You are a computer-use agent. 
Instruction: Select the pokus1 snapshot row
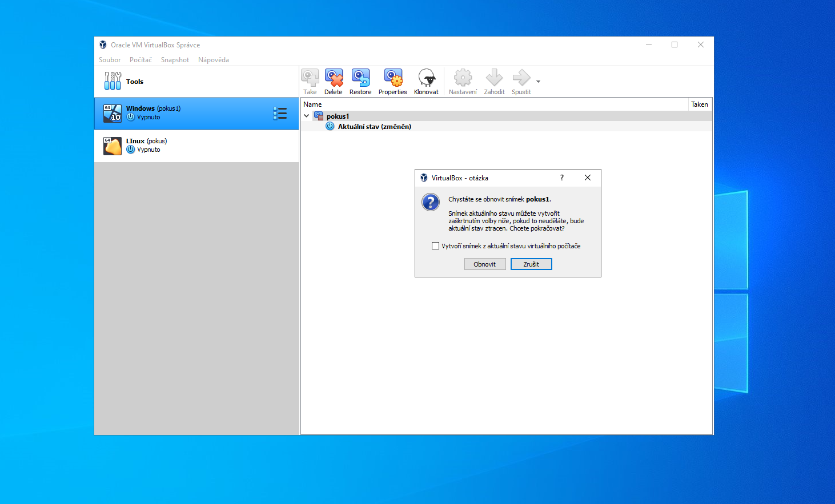point(507,116)
